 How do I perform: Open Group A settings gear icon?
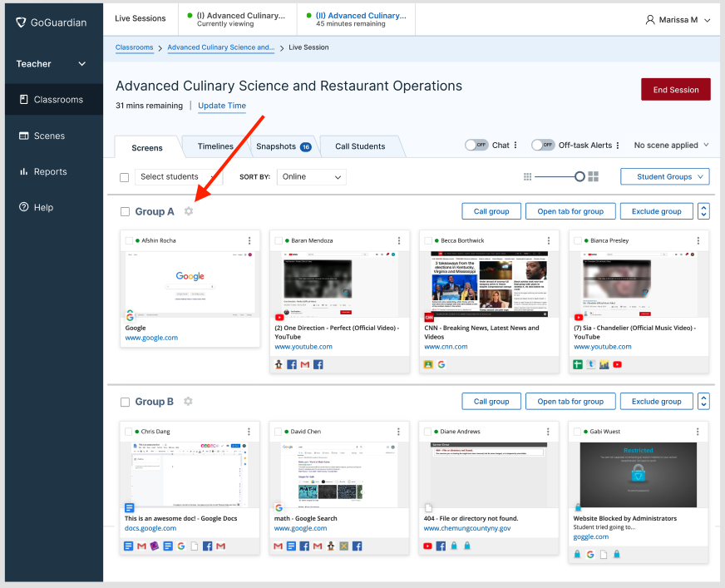coord(189,211)
